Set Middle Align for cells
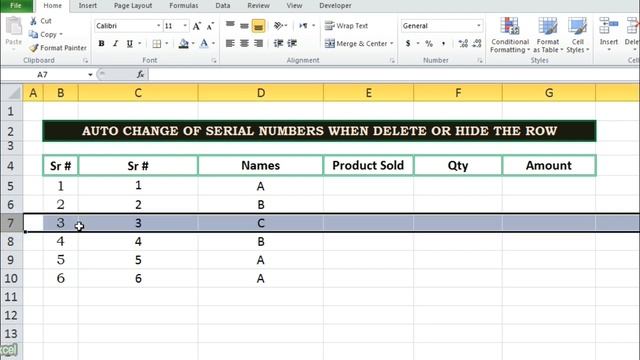 click(x=244, y=26)
